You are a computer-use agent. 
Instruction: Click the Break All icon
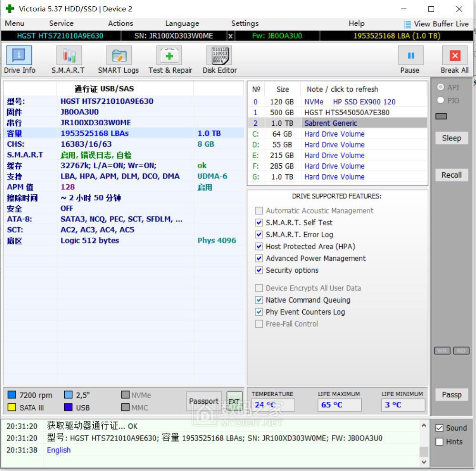coord(455,55)
